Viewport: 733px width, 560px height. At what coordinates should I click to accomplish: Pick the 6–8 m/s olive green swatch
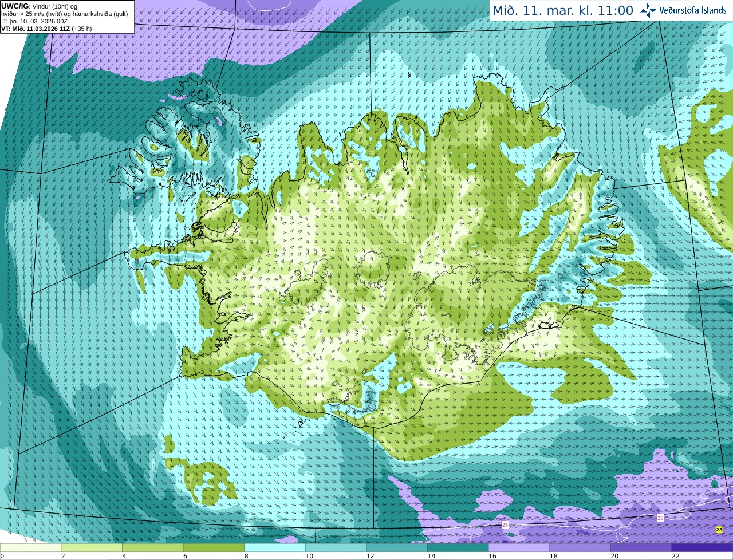(x=214, y=547)
